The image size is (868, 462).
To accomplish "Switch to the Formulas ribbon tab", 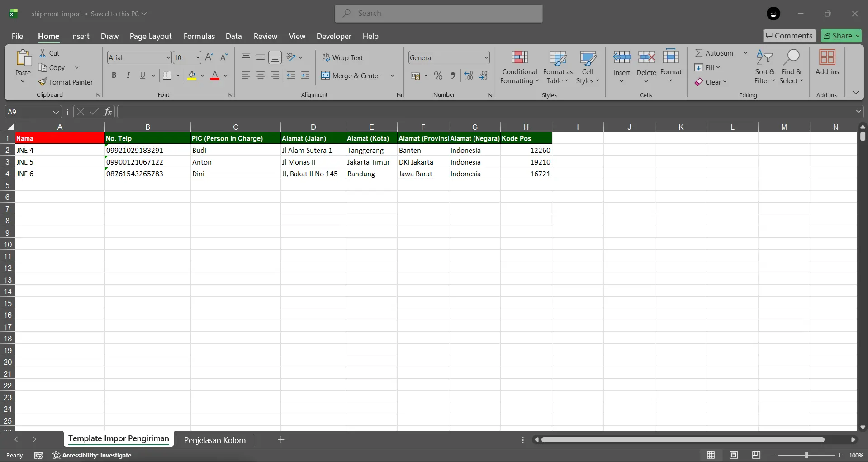I will point(199,36).
